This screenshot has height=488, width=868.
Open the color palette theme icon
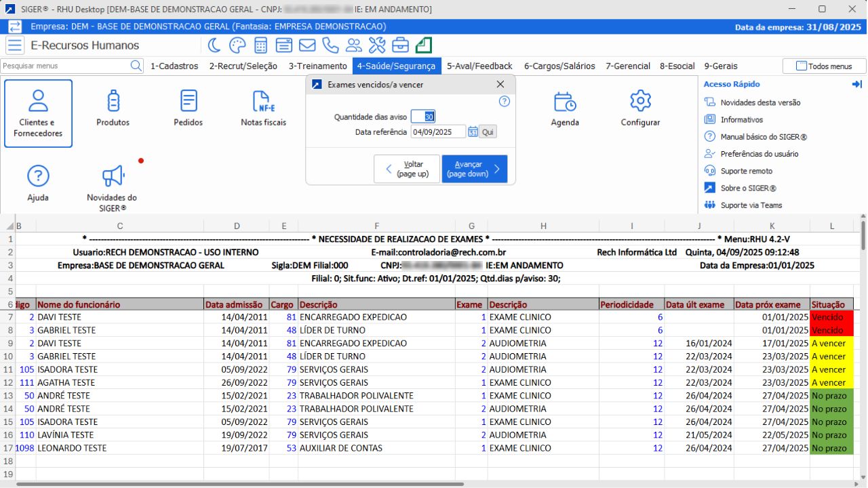click(237, 45)
